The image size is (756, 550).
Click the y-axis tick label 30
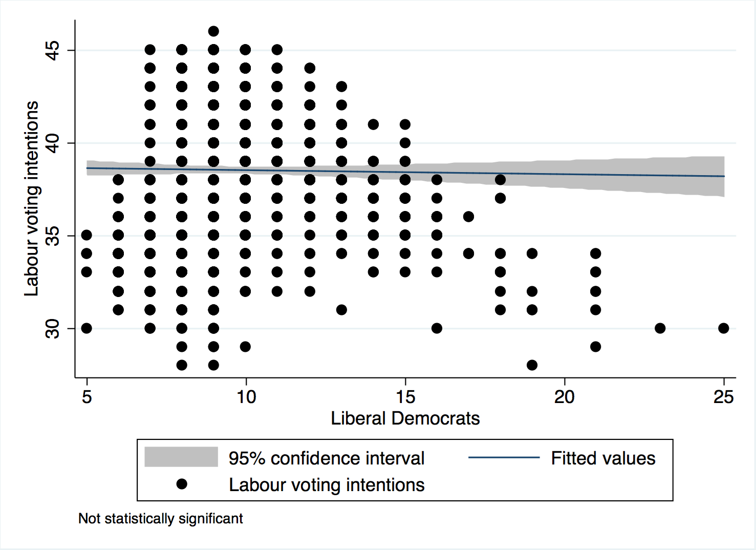click(53, 328)
